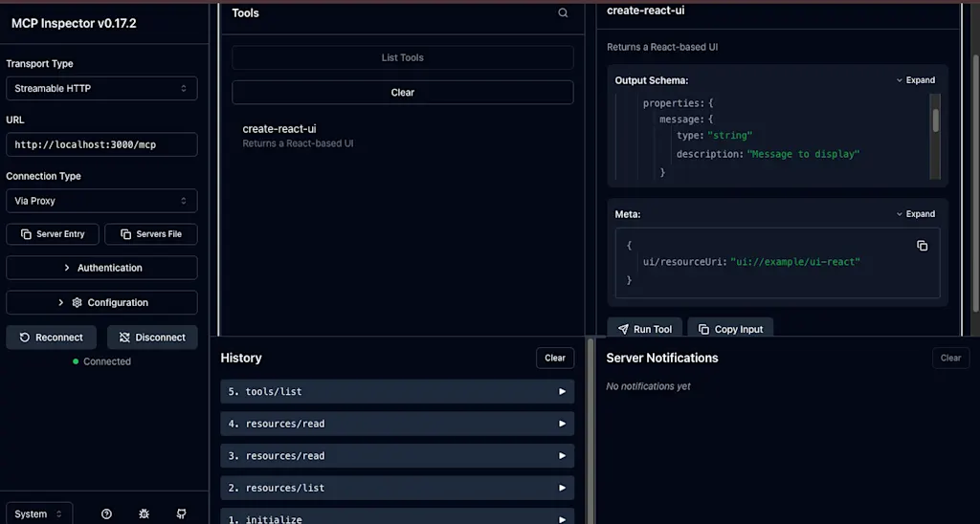Clear the tools list
The width and height of the screenshot is (980, 524).
point(403,93)
